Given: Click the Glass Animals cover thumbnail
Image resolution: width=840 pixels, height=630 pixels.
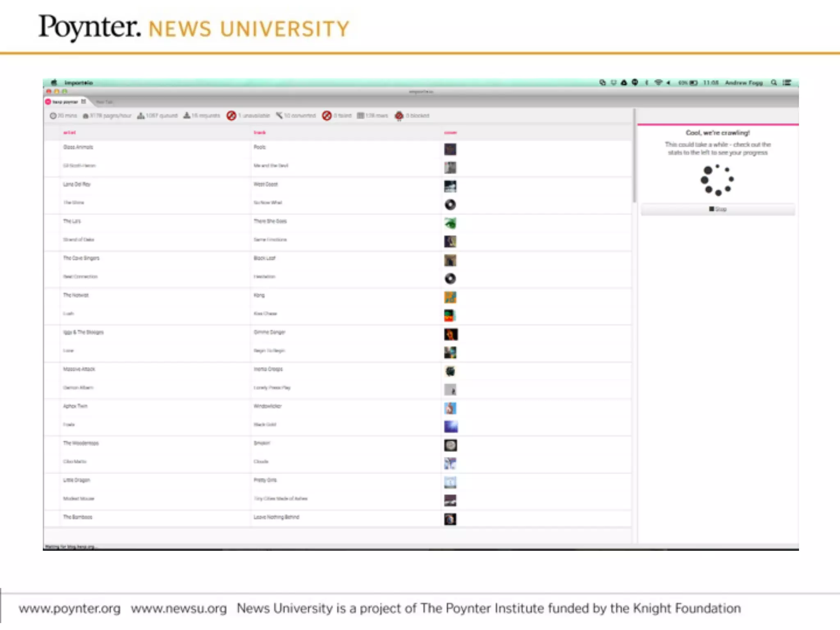Looking at the screenshot, I should click(450, 149).
